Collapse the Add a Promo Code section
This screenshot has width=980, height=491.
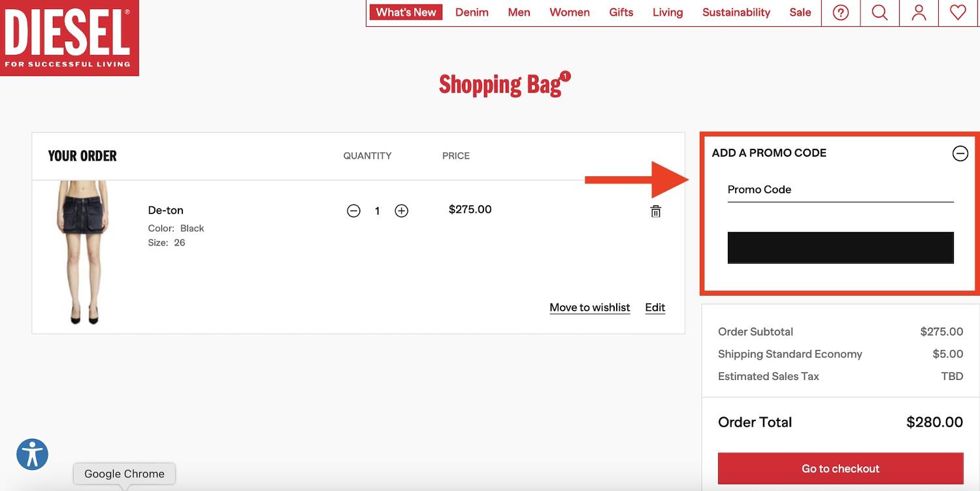click(x=960, y=153)
